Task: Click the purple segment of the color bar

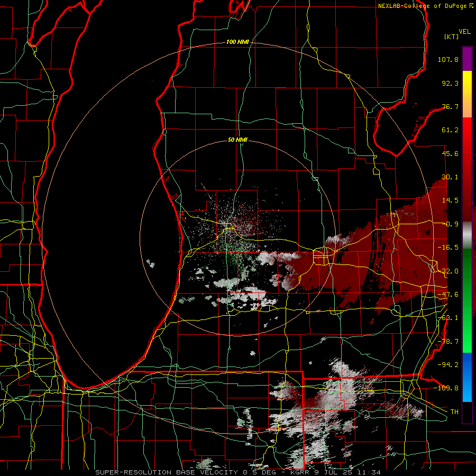Action: [x=467, y=59]
